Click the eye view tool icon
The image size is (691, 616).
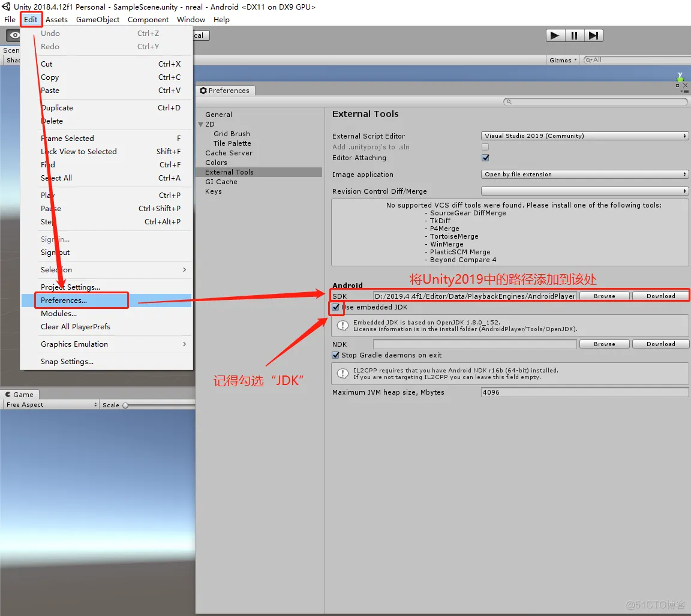click(x=14, y=35)
